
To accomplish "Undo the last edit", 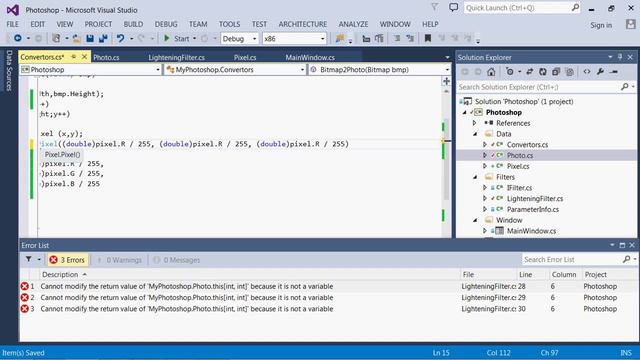I will (x=120, y=38).
